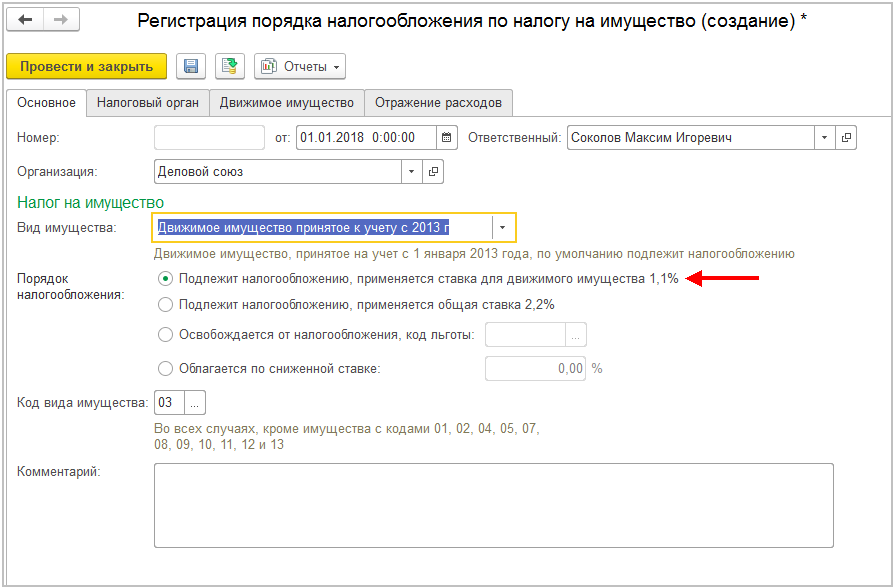Go forward with the right arrow button
Viewport: 893px width, 587px height.
tap(61, 20)
